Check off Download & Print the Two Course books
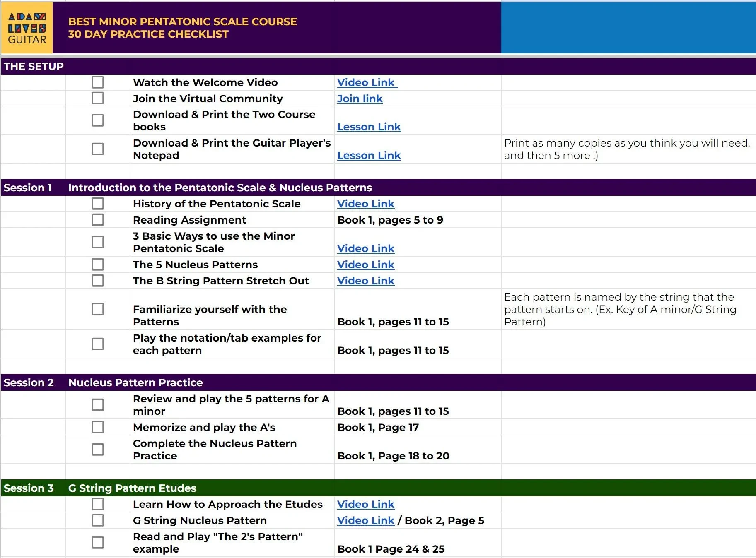This screenshot has width=756, height=558. pyautogui.click(x=98, y=120)
